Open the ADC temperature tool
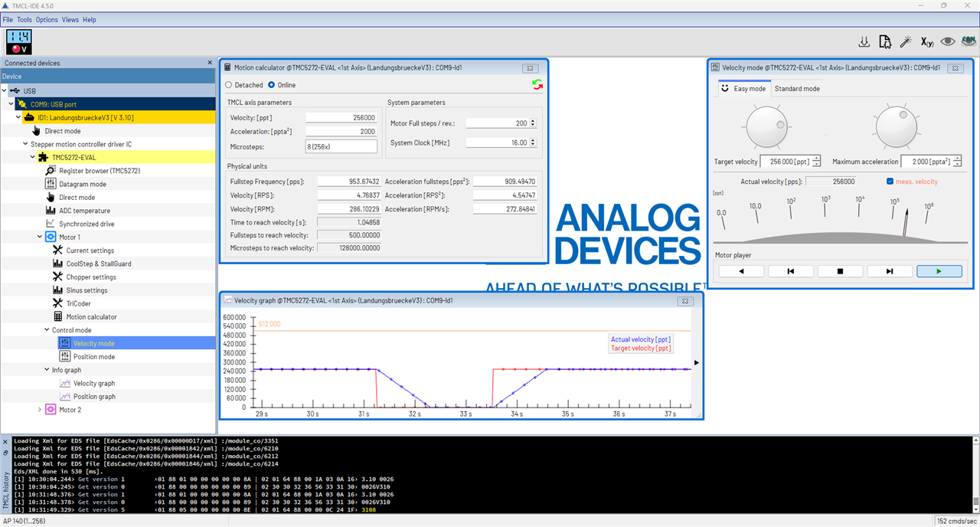The width and height of the screenshot is (980, 527). [78, 211]
